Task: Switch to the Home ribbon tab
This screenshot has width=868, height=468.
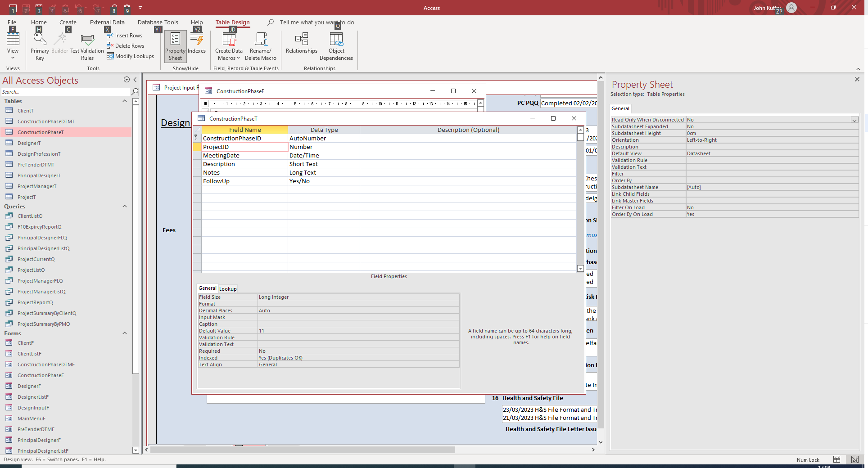Action: tap(39, 22)
